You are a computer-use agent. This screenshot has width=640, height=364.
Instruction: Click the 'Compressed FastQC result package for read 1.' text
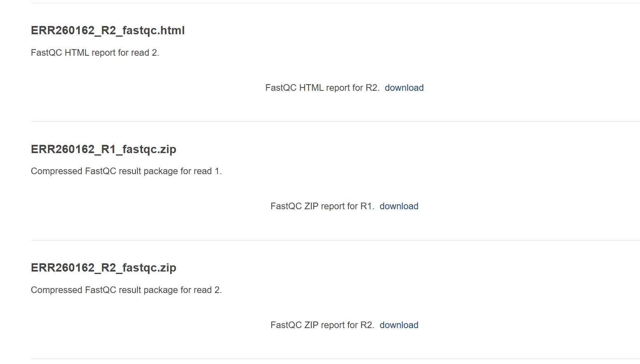coord(126,171)
